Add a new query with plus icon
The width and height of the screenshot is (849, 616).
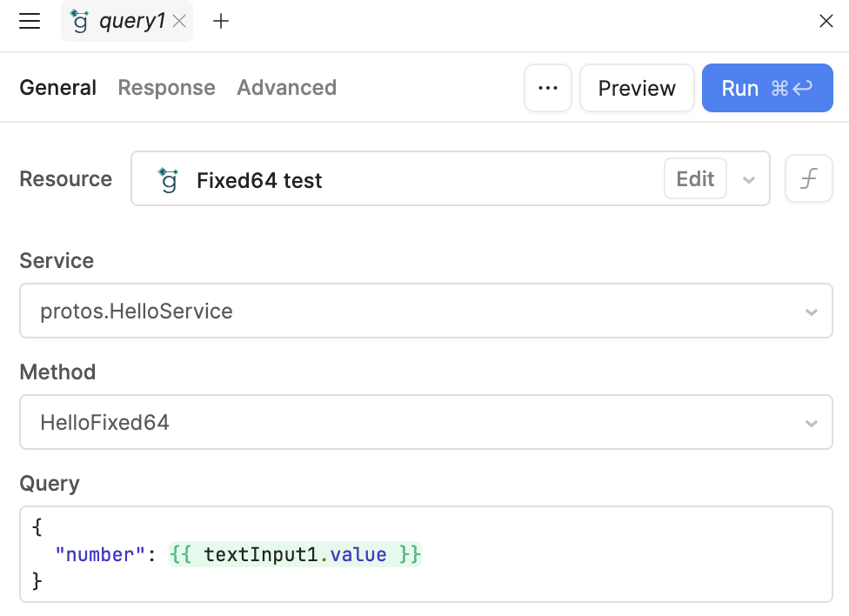point(221,21)
